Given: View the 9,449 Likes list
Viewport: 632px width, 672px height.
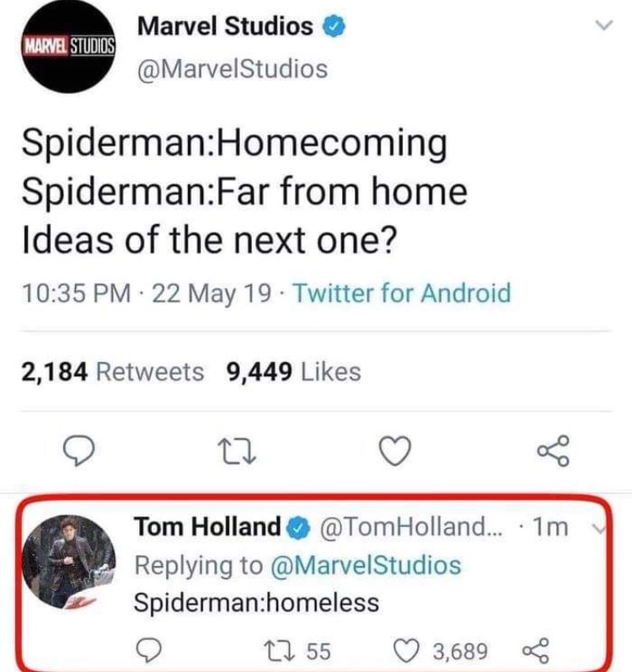Looking at the screenshot, I should point(294,371).
